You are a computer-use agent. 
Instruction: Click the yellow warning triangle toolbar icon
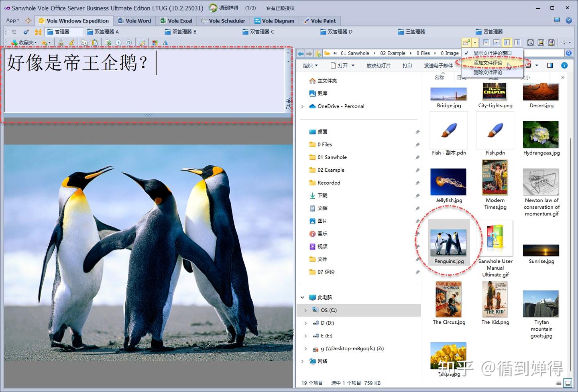pyautogui.click(x=165, y=43)
